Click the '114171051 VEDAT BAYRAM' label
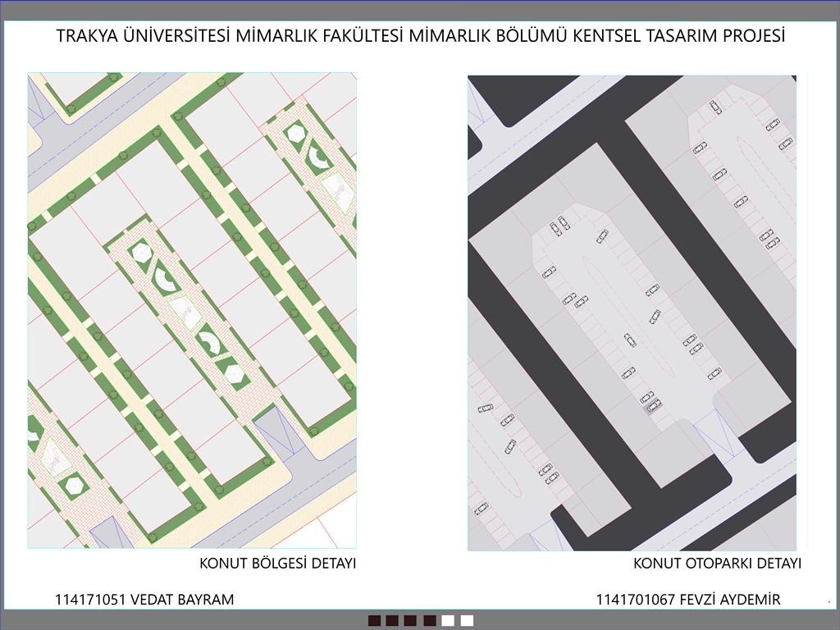Viewport: 840px width, 630px height. point(144,600)
